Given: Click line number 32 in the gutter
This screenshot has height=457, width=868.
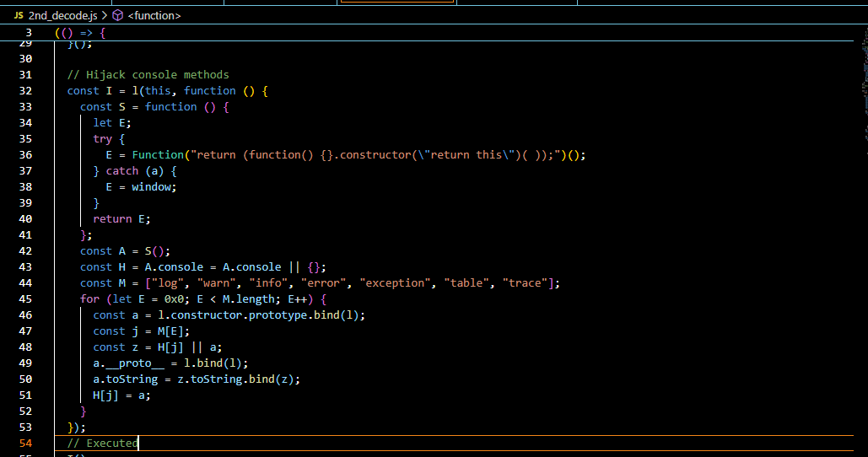Looking at the screenshot, I should click(x=24, y=91).
